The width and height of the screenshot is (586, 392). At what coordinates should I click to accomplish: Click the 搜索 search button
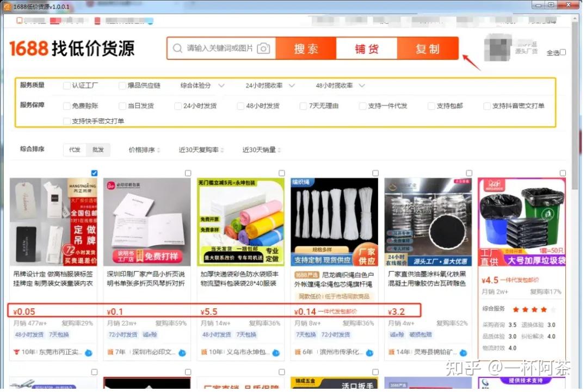coord(306,48)
